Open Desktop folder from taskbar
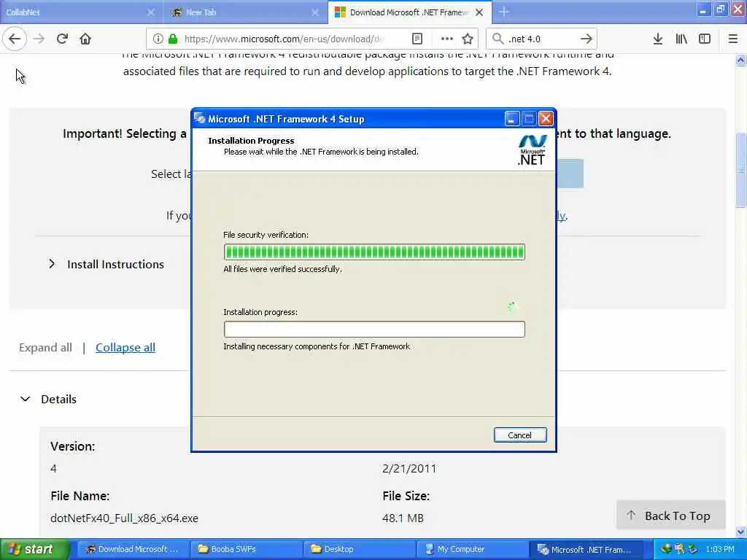This screenshot has width=747, height=560. [x=359, y=549]
